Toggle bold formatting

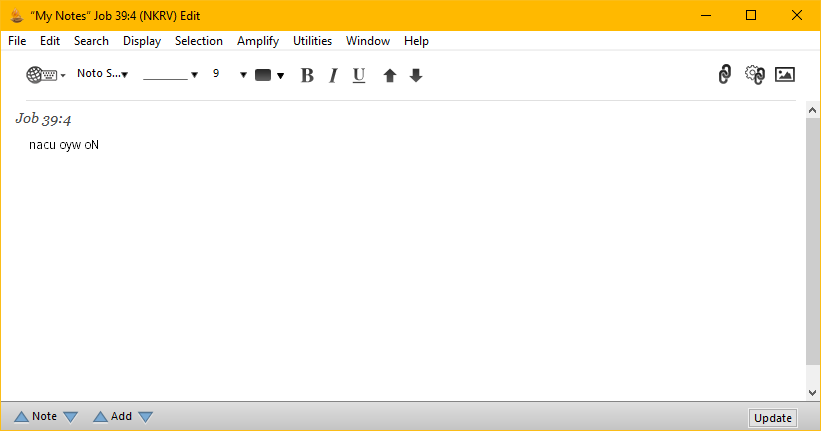tap(307, 75)
